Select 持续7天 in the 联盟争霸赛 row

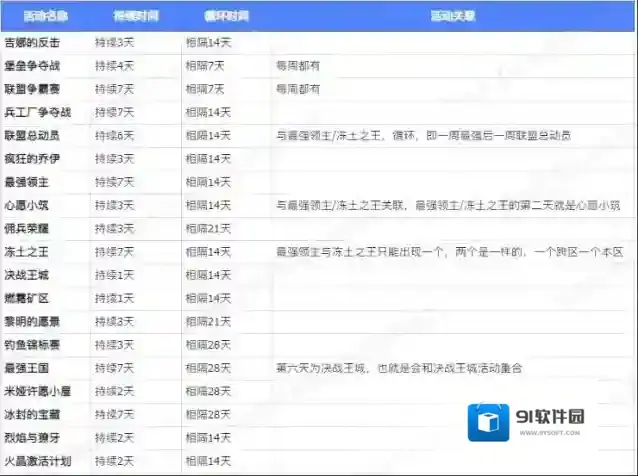114,89
